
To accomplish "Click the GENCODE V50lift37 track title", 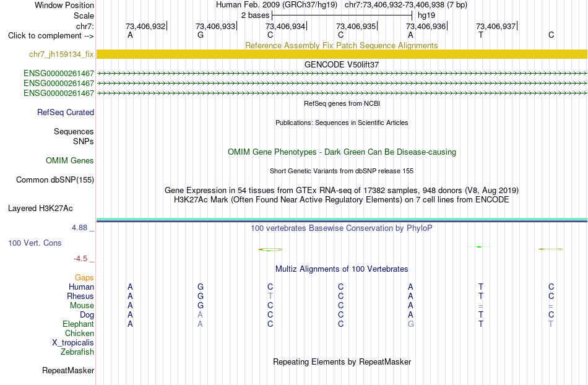I will 342,64.
